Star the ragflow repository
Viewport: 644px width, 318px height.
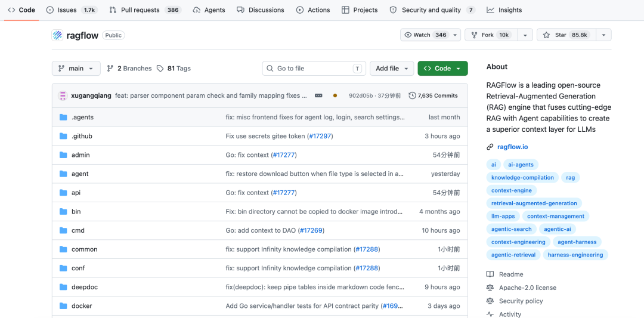(x=566, y=35)
